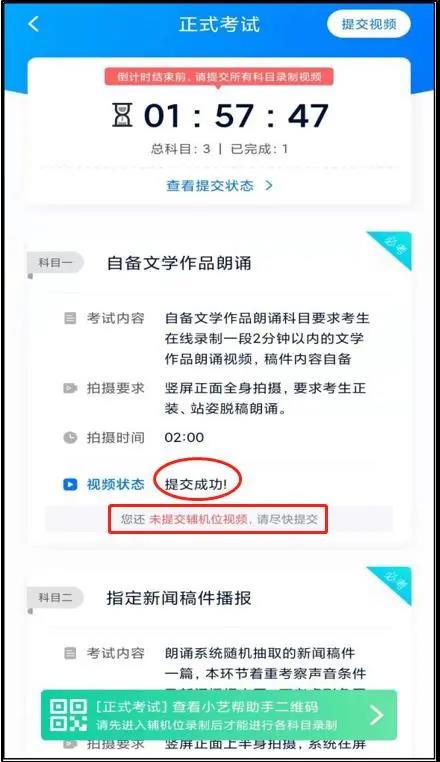Click the 考试内容 document icon in 科目二
Viewport: 440px width, 762px height.
[70, 653]
